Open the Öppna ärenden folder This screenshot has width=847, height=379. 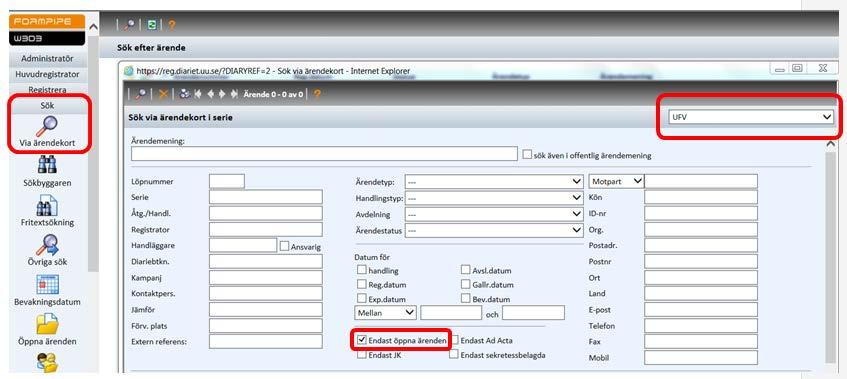[x=48, y=330]
